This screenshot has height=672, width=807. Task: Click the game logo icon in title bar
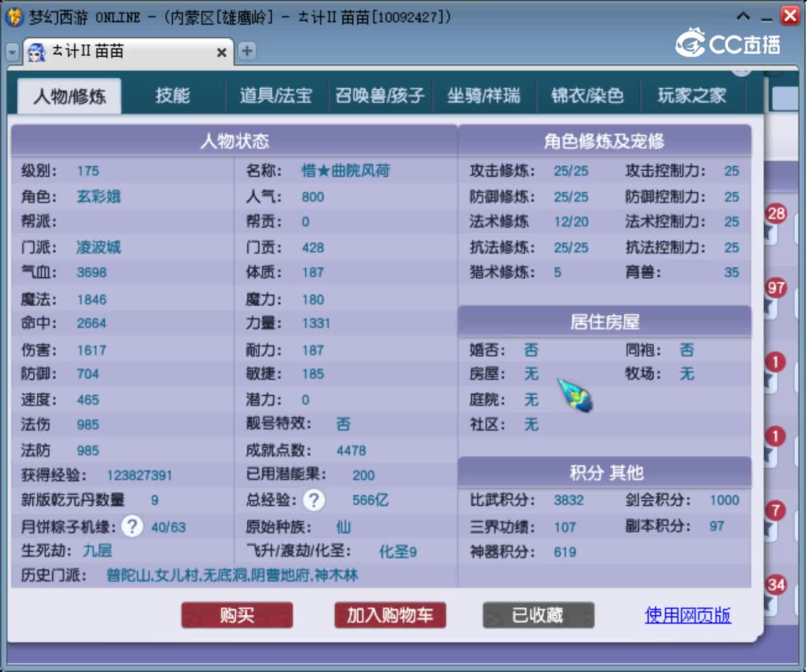coord(15,16)
